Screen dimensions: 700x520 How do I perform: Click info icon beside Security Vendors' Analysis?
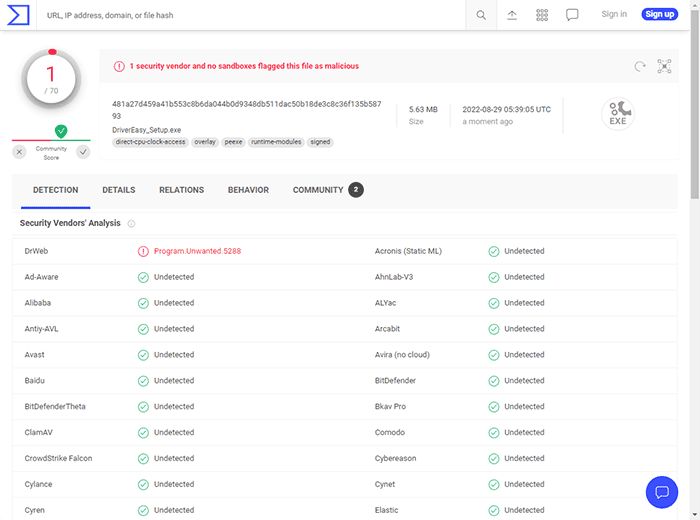pos(131,224)
